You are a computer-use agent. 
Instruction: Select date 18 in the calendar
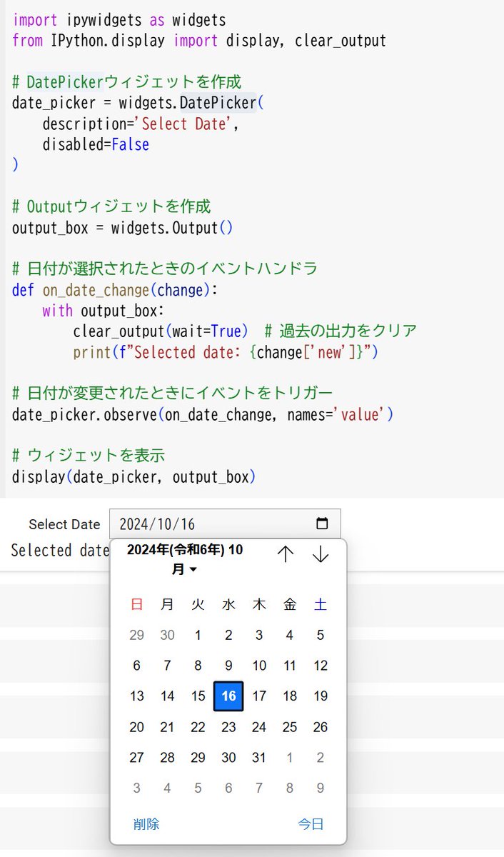(290, 696)
